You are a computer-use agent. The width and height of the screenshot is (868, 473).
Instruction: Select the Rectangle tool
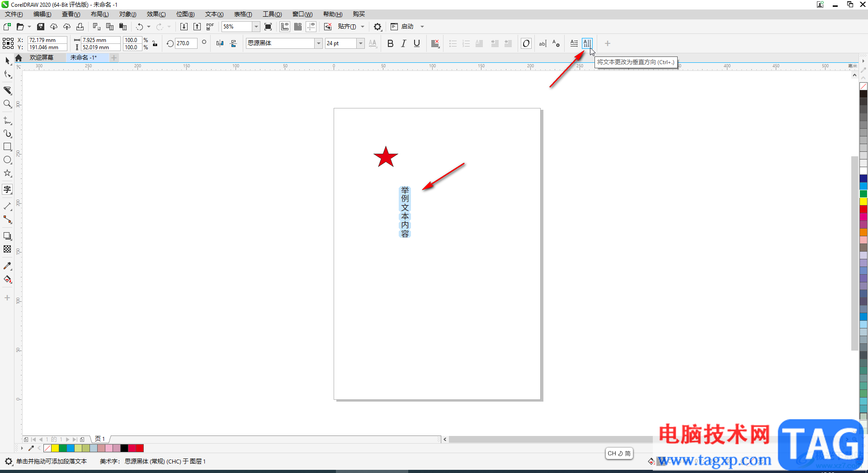click(7, 147)
